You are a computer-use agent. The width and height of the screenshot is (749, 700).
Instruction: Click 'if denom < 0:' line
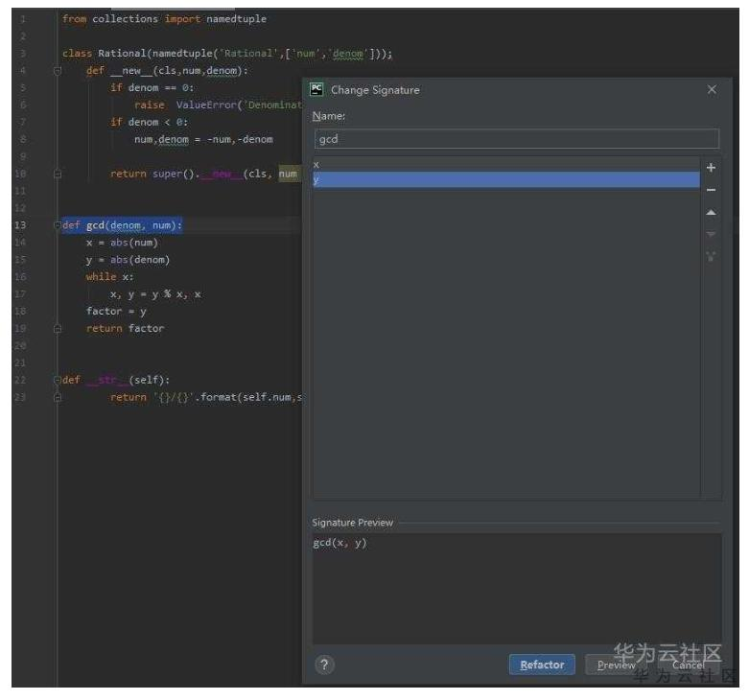click(149, 122)
